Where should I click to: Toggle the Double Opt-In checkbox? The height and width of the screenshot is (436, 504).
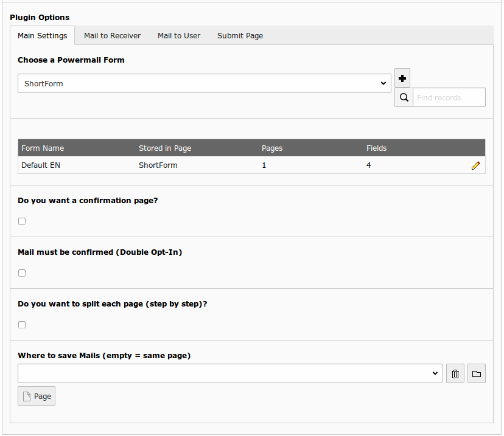tap(22, 273)
